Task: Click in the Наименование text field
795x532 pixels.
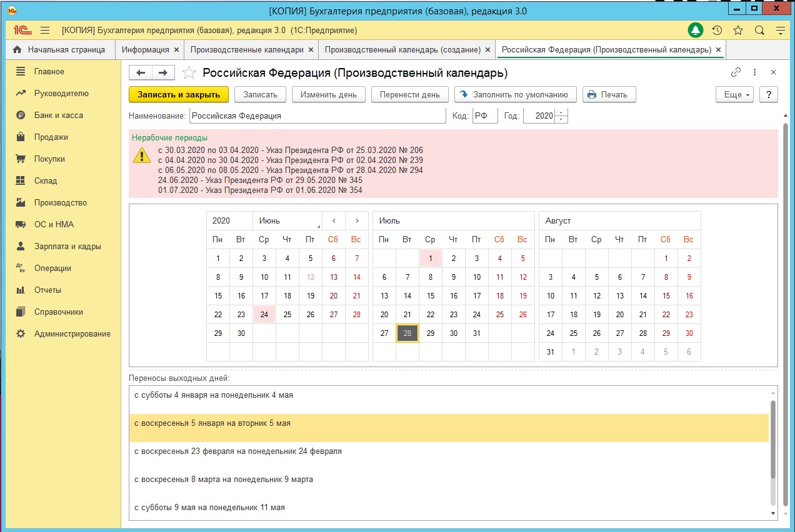Action: tap(317, 116)
